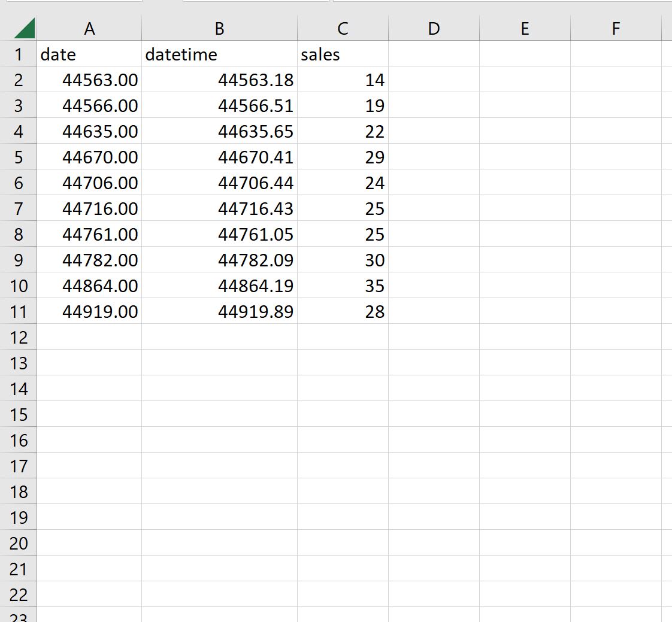Click the sales value 30 in column C

coord(342,260)
